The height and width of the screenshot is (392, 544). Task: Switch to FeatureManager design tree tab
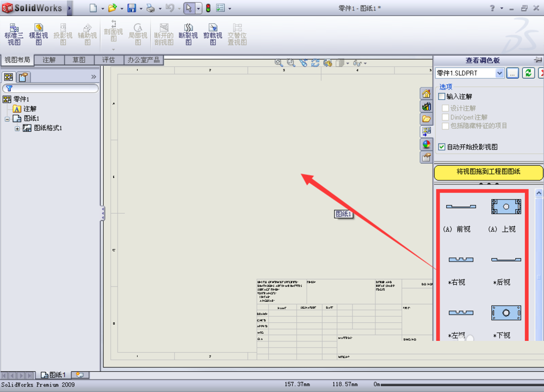pos(9,77)
